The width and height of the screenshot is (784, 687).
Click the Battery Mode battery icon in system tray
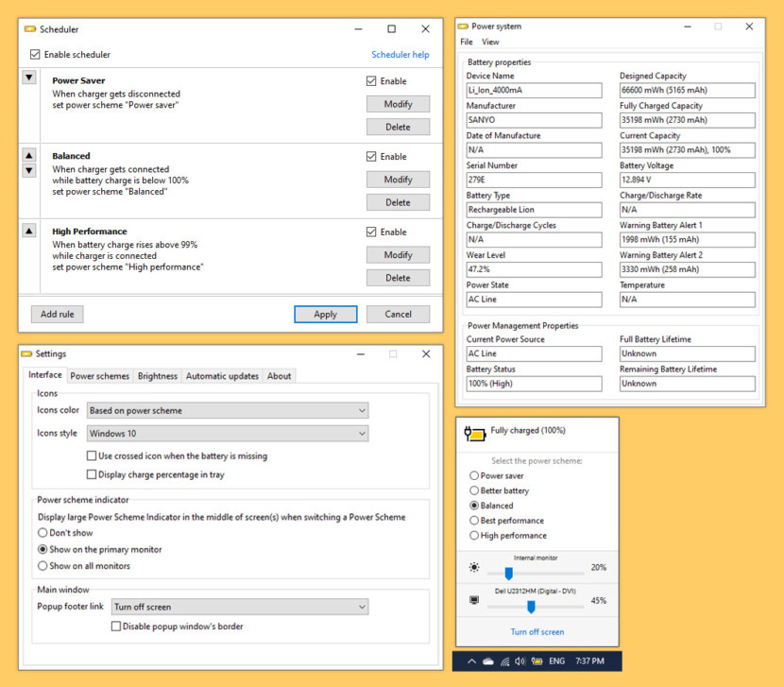tap(537, 661)
